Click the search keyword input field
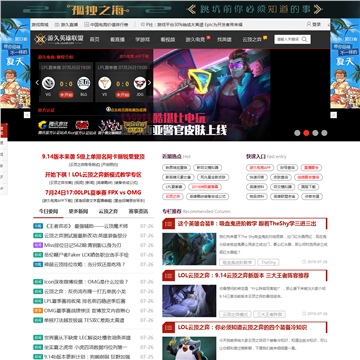360x360 pixels. (x=288, y=39)
